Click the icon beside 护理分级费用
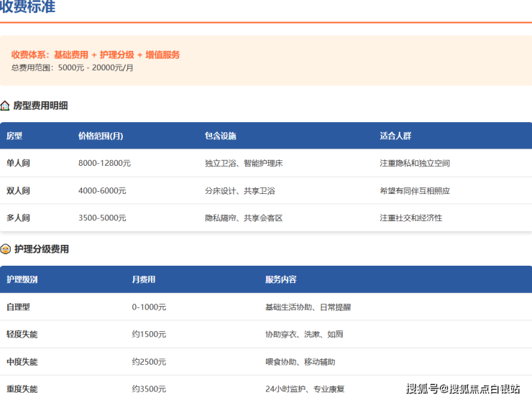The height and width of the screenshot is (400, 532). (x=5, y=249)
